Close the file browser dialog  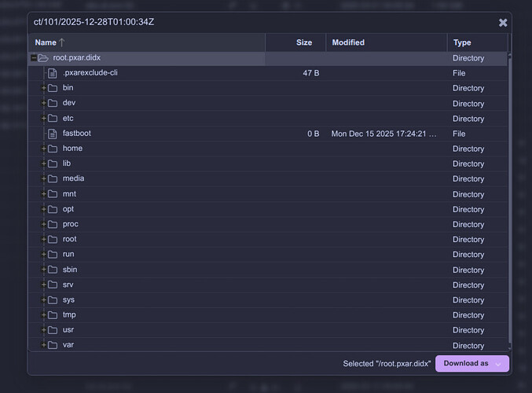[x=503, y=23]
